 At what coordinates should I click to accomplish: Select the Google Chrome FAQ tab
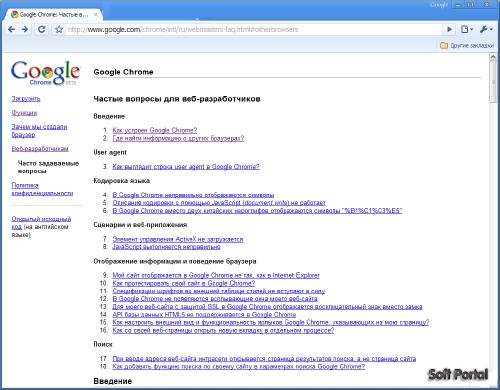(53, 15)
